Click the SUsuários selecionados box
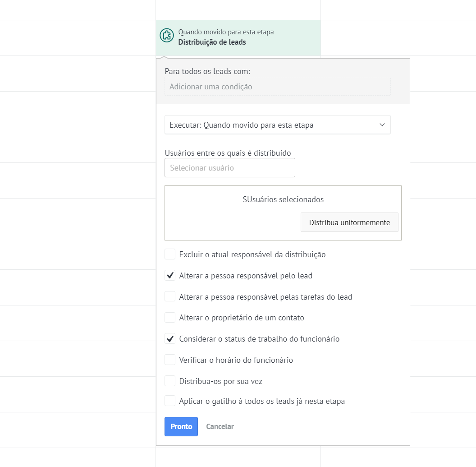Viewport: 476px width, 467px height. pos(283,199)
